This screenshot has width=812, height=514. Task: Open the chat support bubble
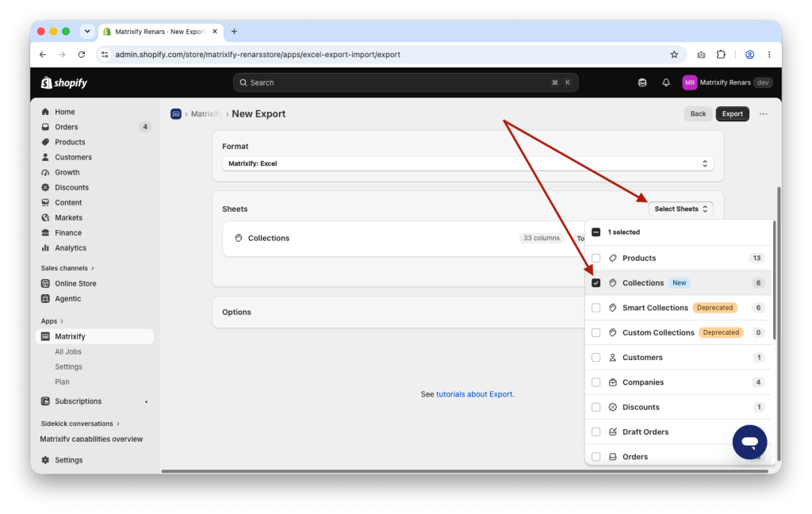pyautogui.click(x=749, y=442)
